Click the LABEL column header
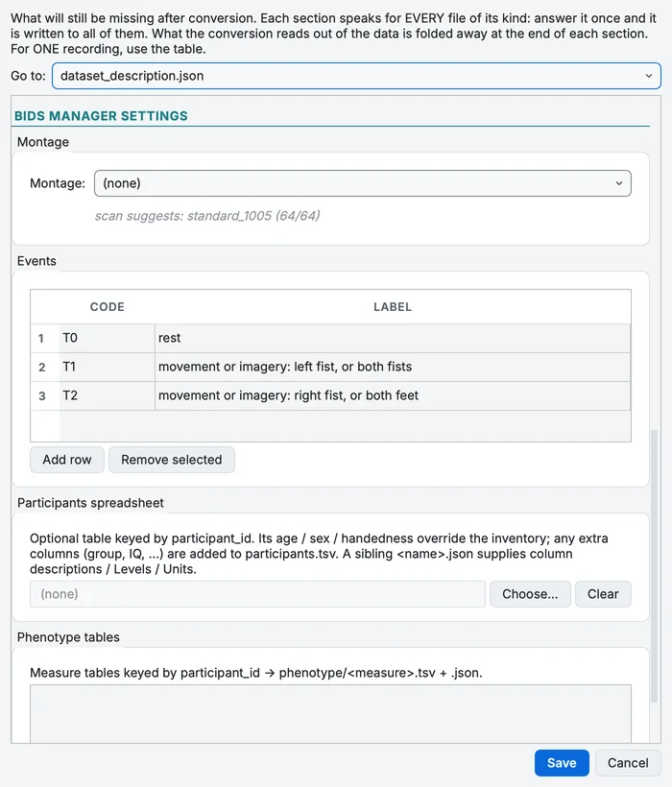The width and height of the screenshot is (672, 787). click(x=393, y=307)
